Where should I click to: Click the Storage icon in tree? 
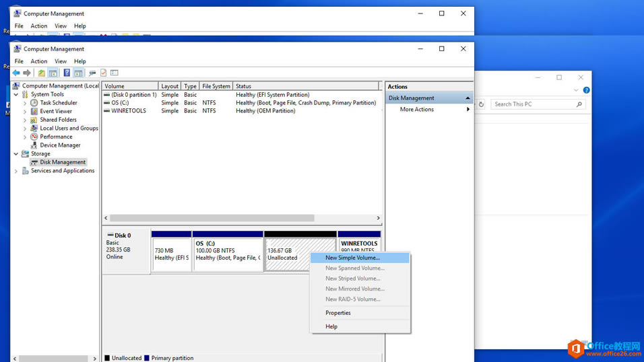tap(25, 153)
